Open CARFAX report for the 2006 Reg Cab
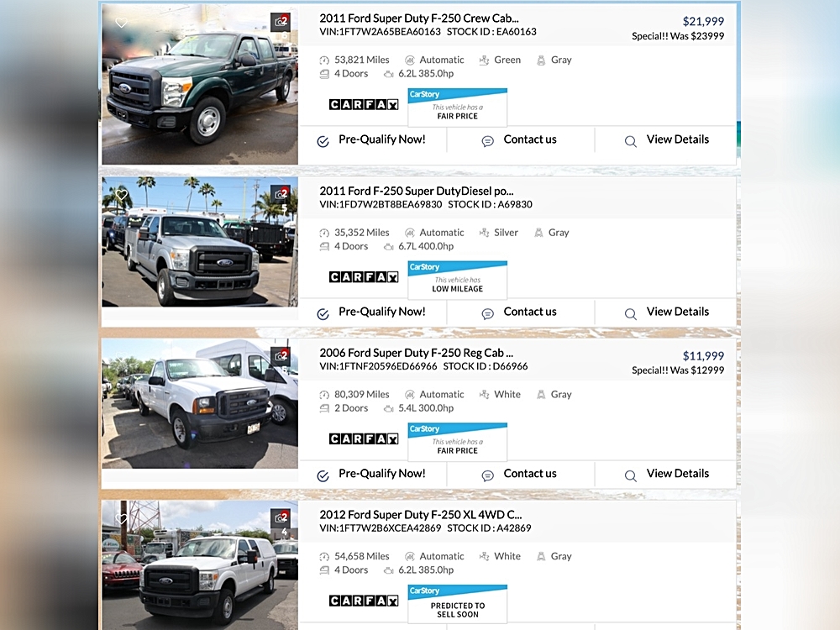Viewport: 840px width, 630px height. tap(364, 439)
